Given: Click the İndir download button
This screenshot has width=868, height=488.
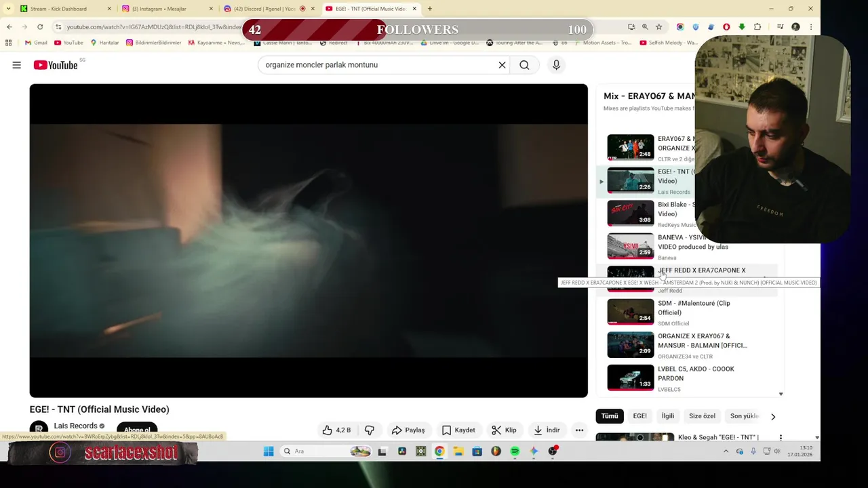Looking at the screenshot, I should point(547,430).
